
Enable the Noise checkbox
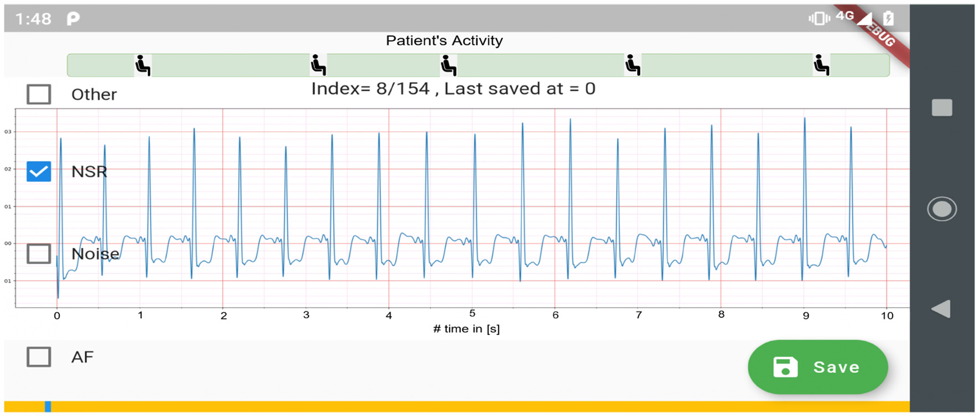[39, 254]
